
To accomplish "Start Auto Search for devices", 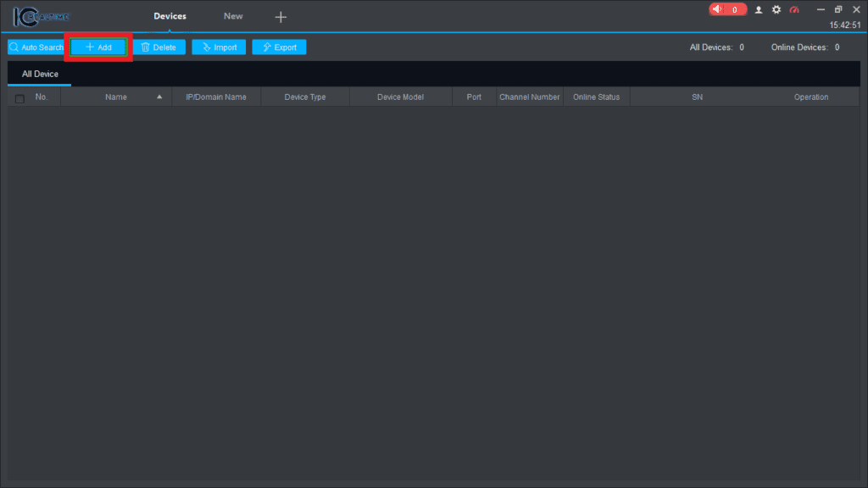I will (36, 47).
